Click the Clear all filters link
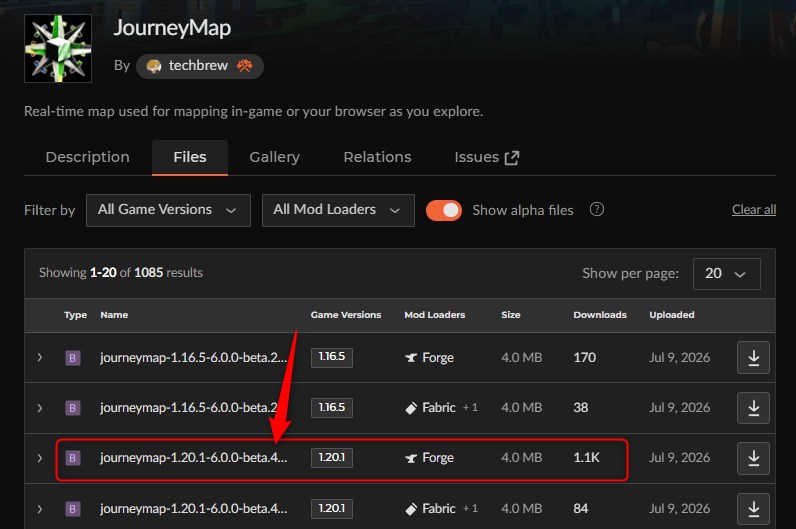 pos(753,209)
